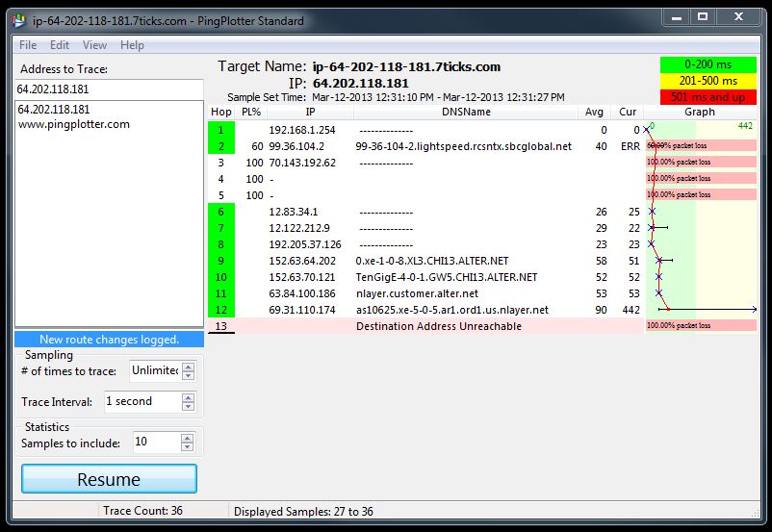Open the Edit menu
772x532 pixels.
(x=59, y=45)
